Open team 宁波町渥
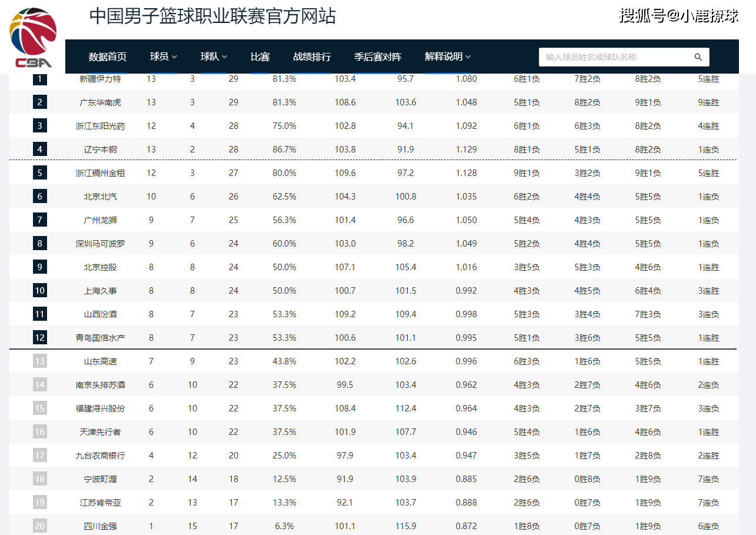Image resolution: width=756 pixels, height=535 pixels. [100, 479]
